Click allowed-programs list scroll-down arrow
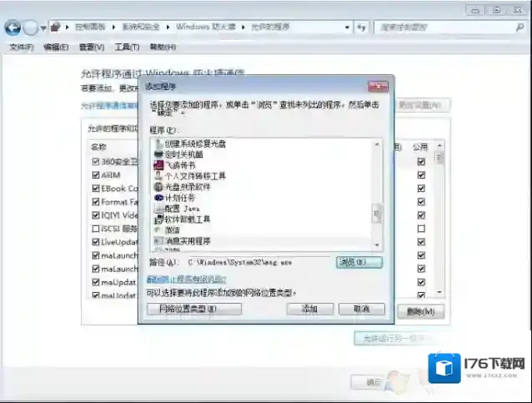This screenshot has width=532, height=403. click(439, 292)
